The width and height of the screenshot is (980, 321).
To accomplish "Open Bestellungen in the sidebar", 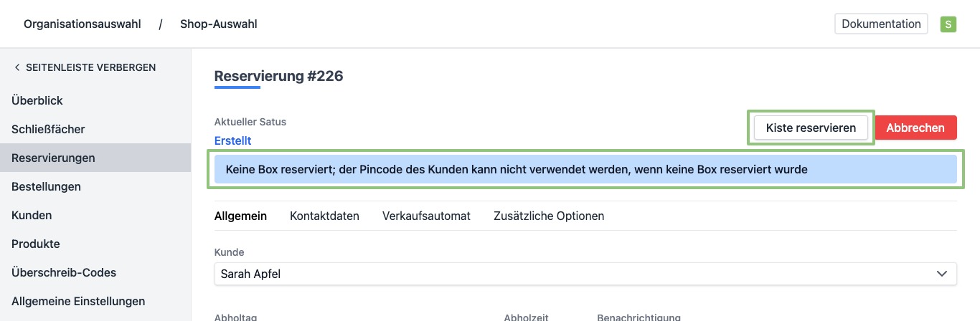I will pos(46,186).
